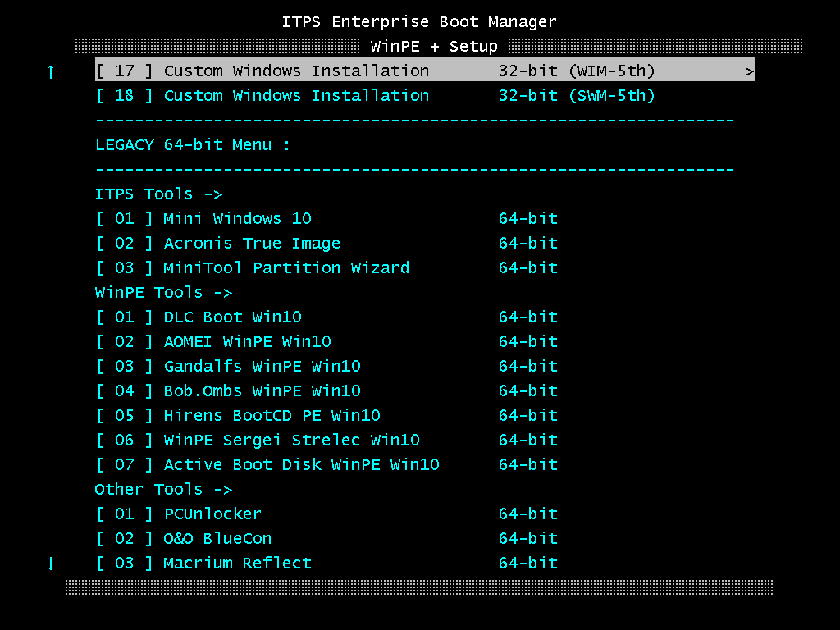Click the scroll-down arrow indicator
Image resolution: width=840 pixels, height=630 pixels.
[51, 564]
